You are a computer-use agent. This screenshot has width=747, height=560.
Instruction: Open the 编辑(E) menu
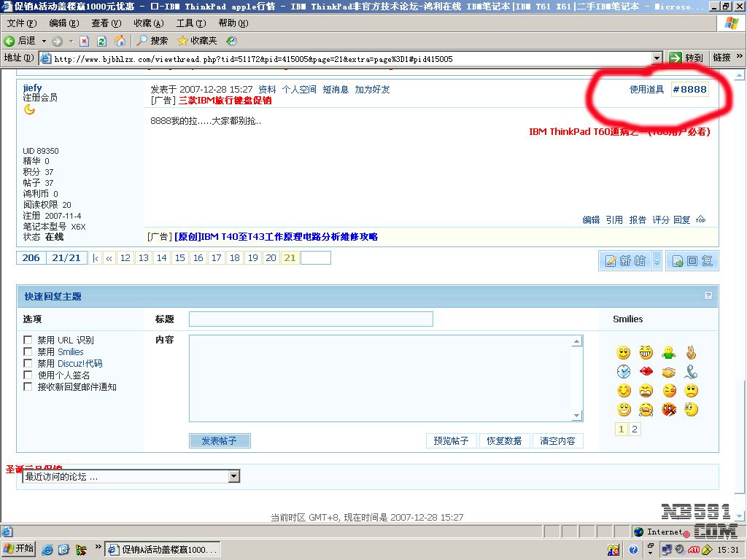click(x=64, y=23)
